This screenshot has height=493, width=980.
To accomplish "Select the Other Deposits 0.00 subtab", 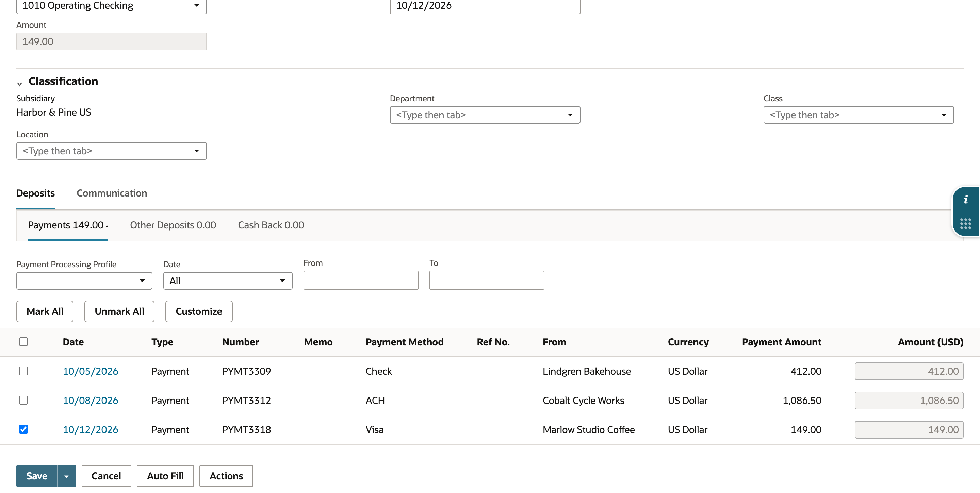I will coord(173,225).
